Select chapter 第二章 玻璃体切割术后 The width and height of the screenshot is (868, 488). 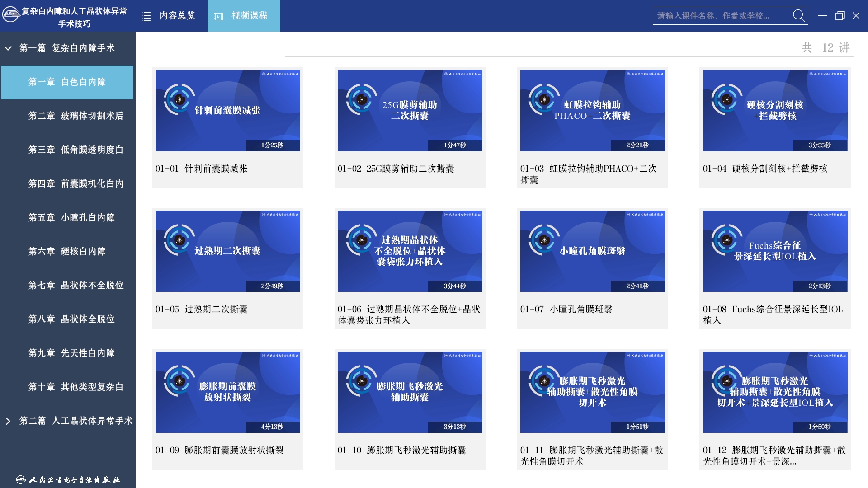click(75, 116)
